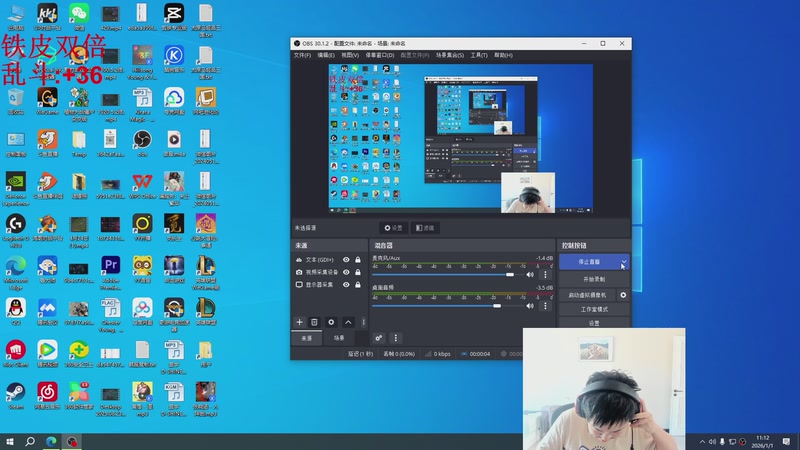This screenshot has height=450, width=800.
Task: Click the 停止直播 button
Action: click(x=589, y=262)
